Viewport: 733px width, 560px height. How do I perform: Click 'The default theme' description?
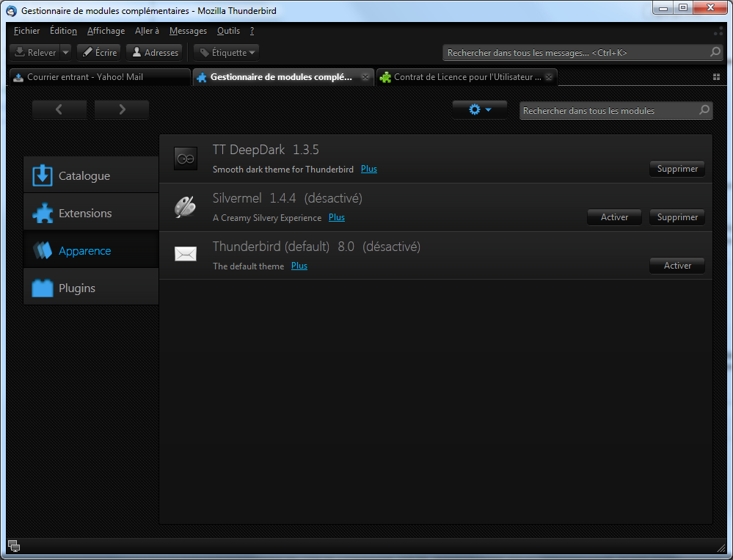point(248,266)
